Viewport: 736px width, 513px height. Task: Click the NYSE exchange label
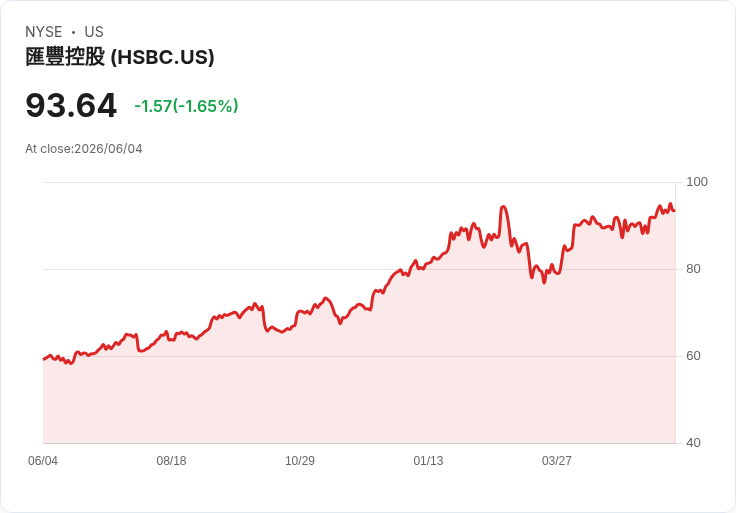click(44, 32)
